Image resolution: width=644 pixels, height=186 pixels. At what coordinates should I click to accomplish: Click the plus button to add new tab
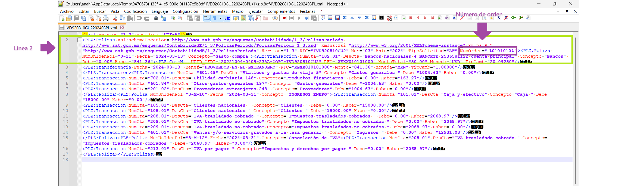click(558, 11)
